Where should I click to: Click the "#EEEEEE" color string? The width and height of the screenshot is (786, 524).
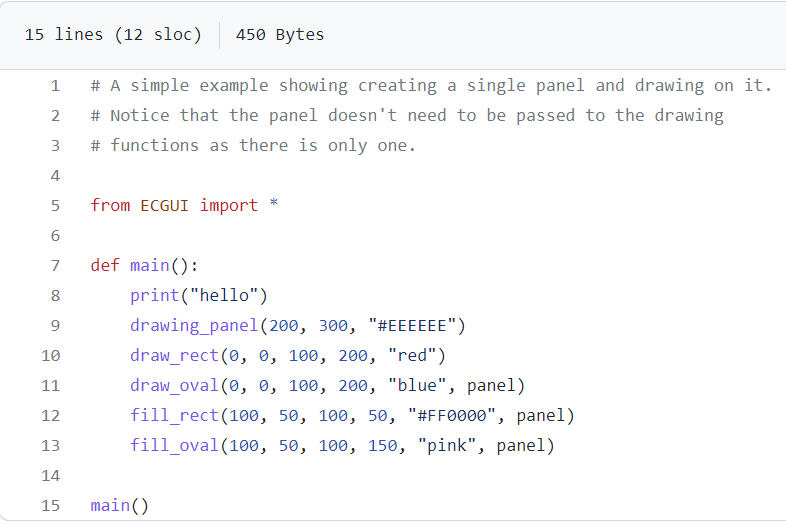412,326
